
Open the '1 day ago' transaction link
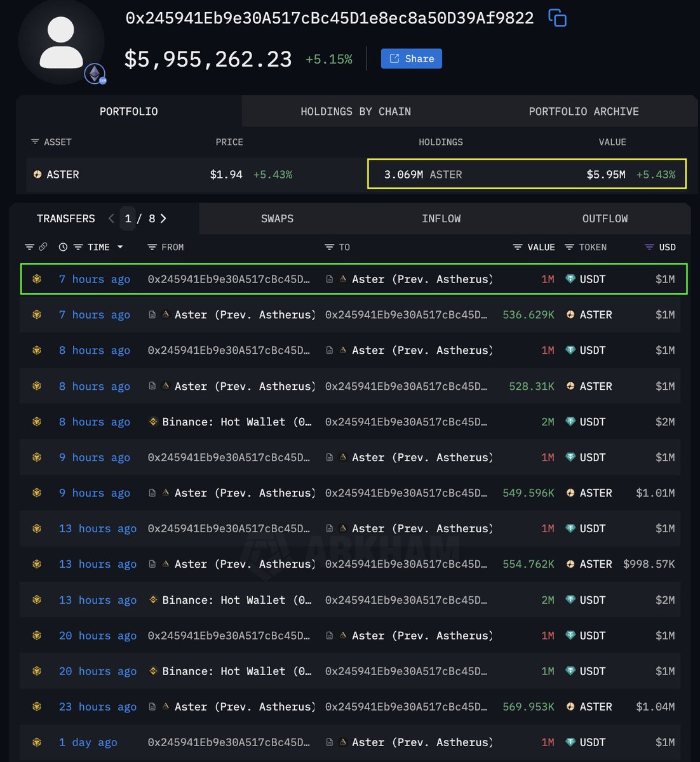(88, 742)
